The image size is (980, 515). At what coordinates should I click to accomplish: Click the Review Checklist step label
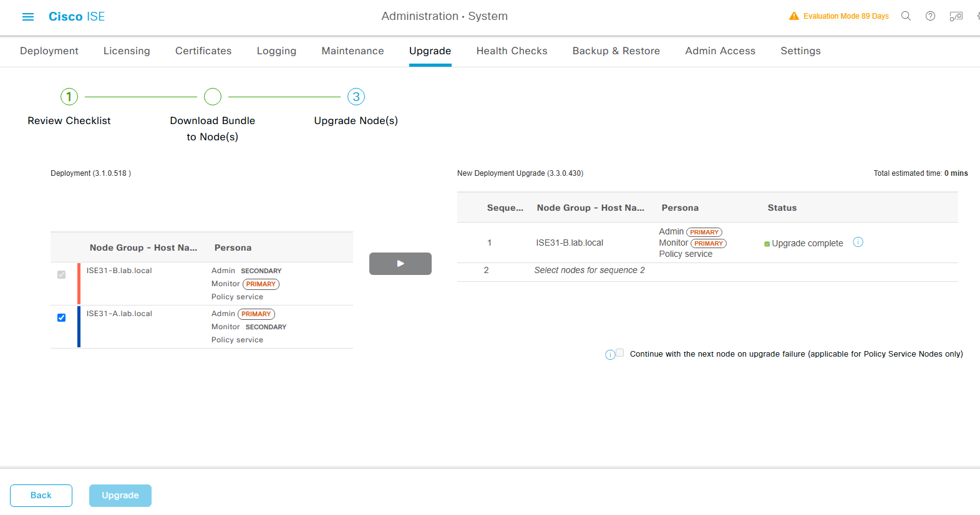pyautogui.click(x=69, y=121)
